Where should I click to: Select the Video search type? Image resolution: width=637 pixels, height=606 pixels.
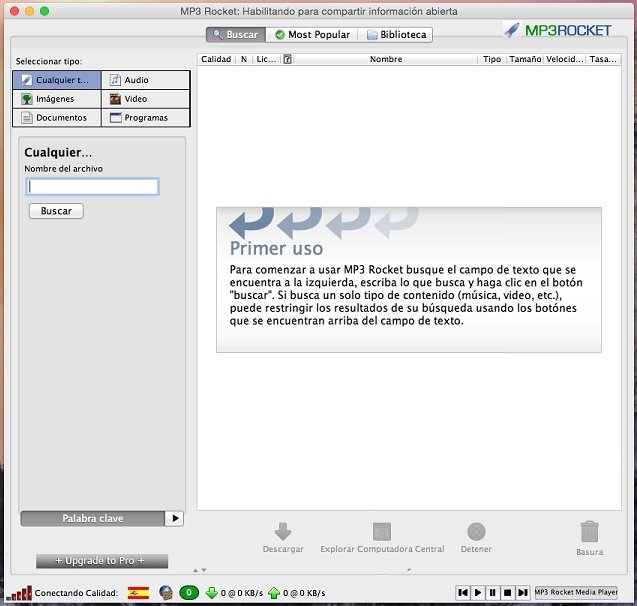click(x=145, y=99)
